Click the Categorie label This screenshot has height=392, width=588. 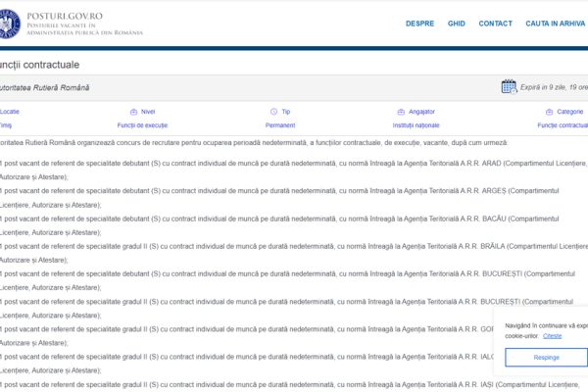coord(570,112)
